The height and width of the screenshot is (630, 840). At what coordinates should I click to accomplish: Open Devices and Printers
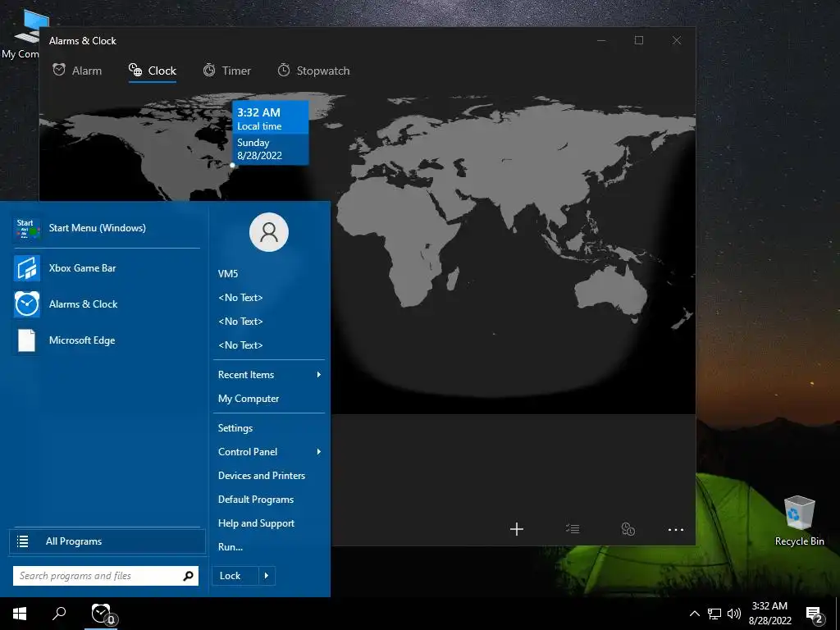(269, 476)
